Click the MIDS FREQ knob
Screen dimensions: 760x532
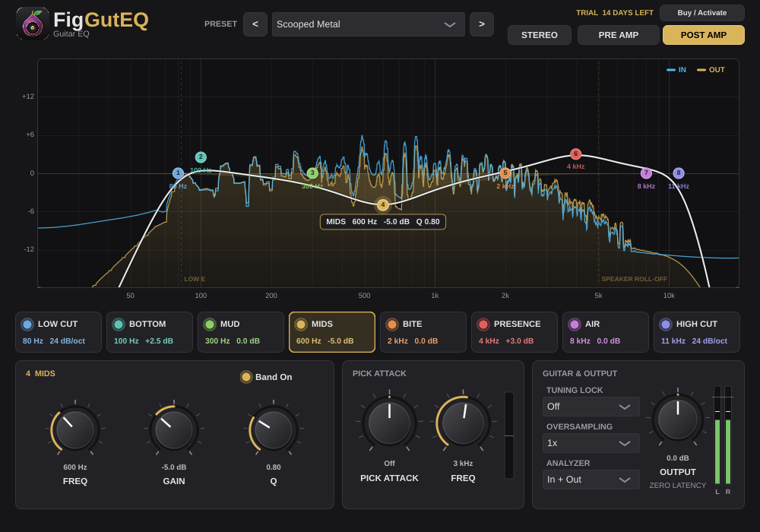click(75, 429)
